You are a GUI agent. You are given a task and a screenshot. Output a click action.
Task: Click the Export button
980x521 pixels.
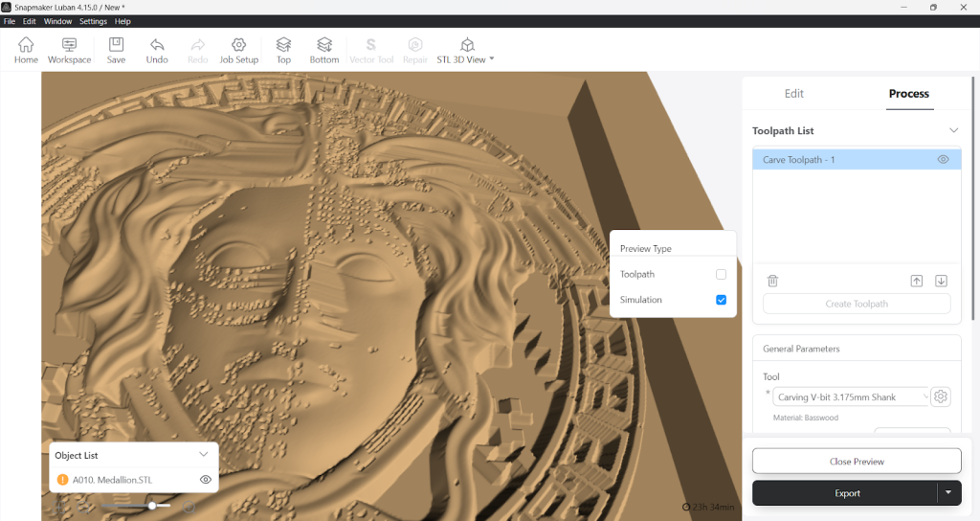[845, 493]
